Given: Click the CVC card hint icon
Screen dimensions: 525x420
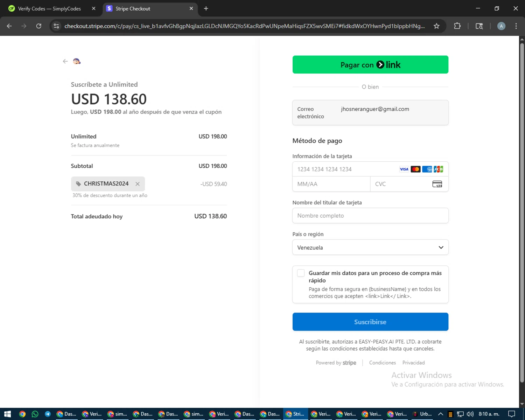Looking at the screenshot, I should 437,184.
